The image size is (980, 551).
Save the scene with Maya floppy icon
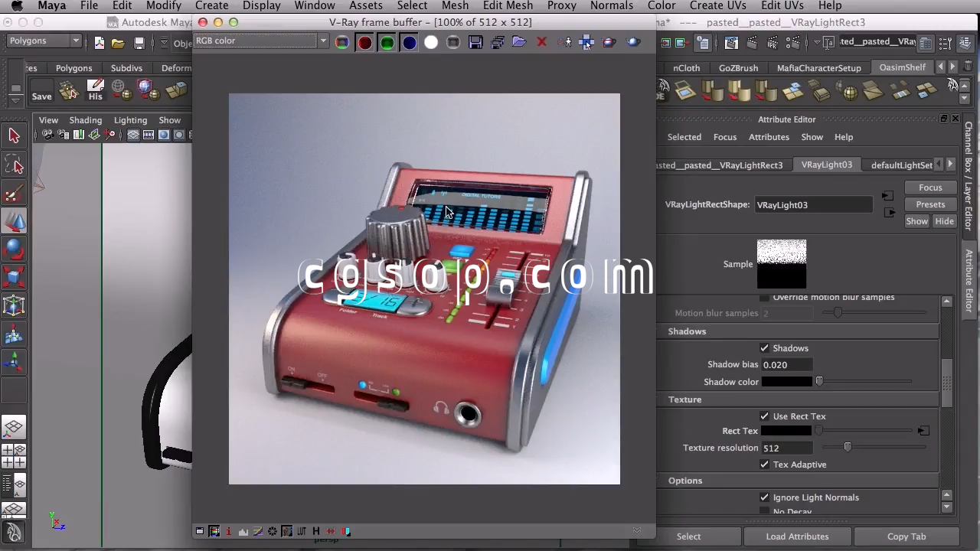pyautogui.click(x=139, y=43)
